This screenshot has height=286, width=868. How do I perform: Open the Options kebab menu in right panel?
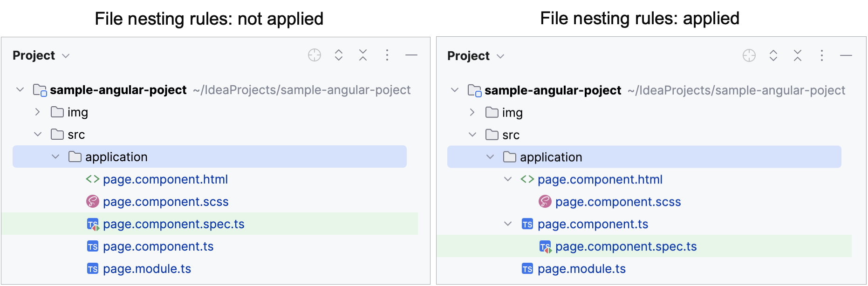point(822,56)
